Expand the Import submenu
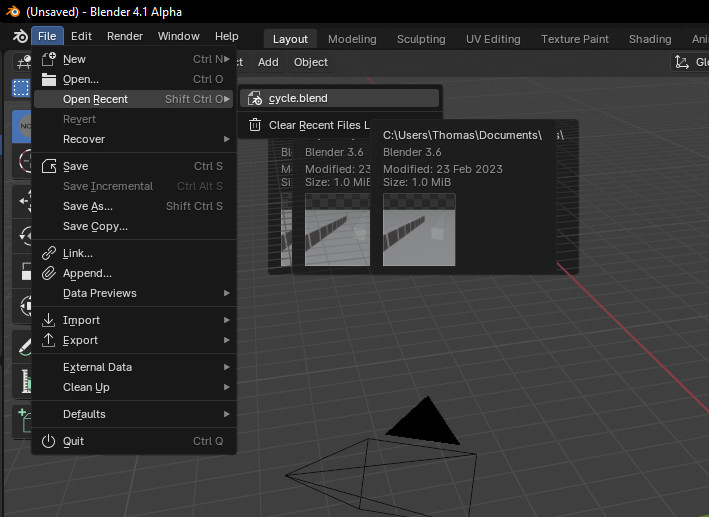 click(134, 320)
